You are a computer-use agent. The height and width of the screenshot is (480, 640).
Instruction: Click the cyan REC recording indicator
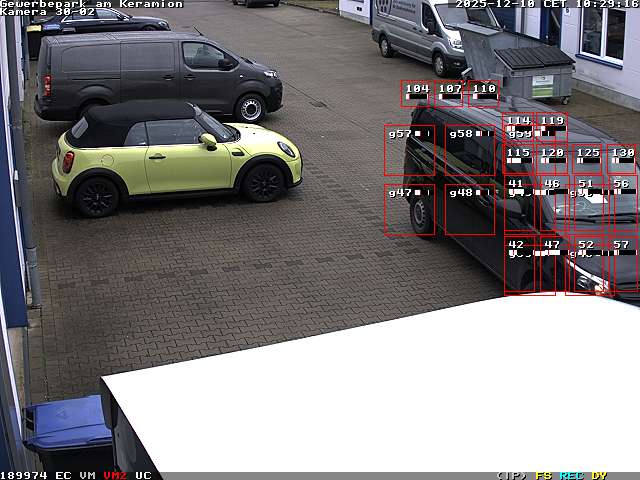[x=571, y=475]
